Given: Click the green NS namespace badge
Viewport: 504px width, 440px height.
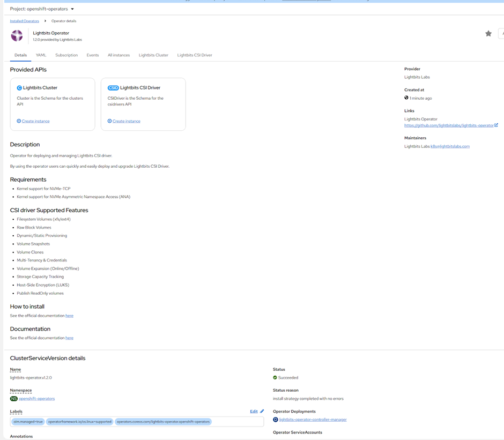Looking at the screenshot, I should click(13, 399).
